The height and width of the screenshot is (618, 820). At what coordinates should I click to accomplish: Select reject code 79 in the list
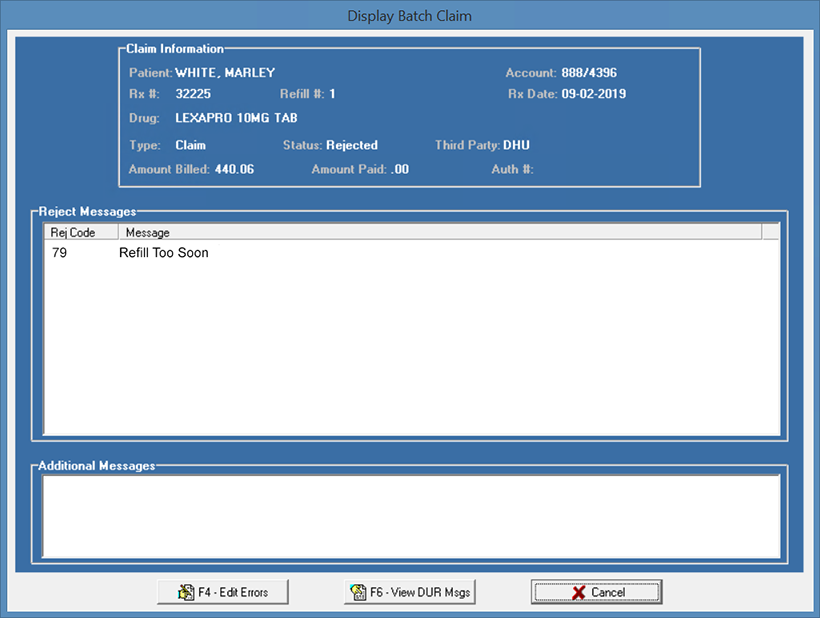coord(58,253)
